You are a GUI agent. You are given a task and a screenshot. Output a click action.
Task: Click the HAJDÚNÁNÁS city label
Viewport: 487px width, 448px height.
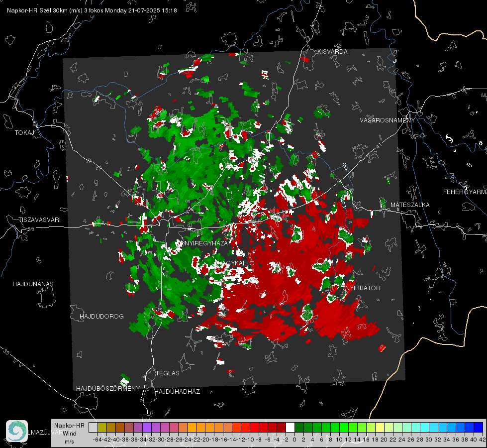pyautogui.click(x=33, y=284)
